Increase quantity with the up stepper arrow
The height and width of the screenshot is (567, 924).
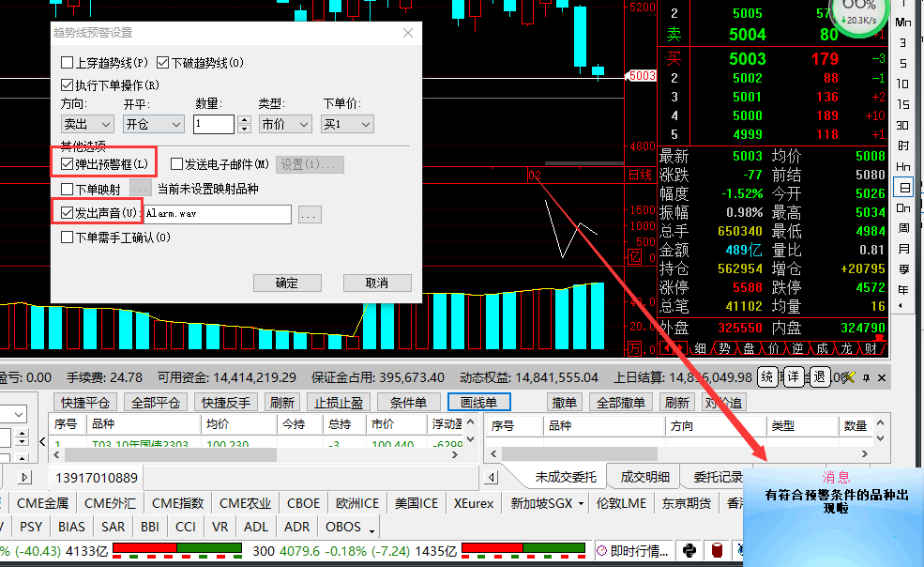pos(244,119)
